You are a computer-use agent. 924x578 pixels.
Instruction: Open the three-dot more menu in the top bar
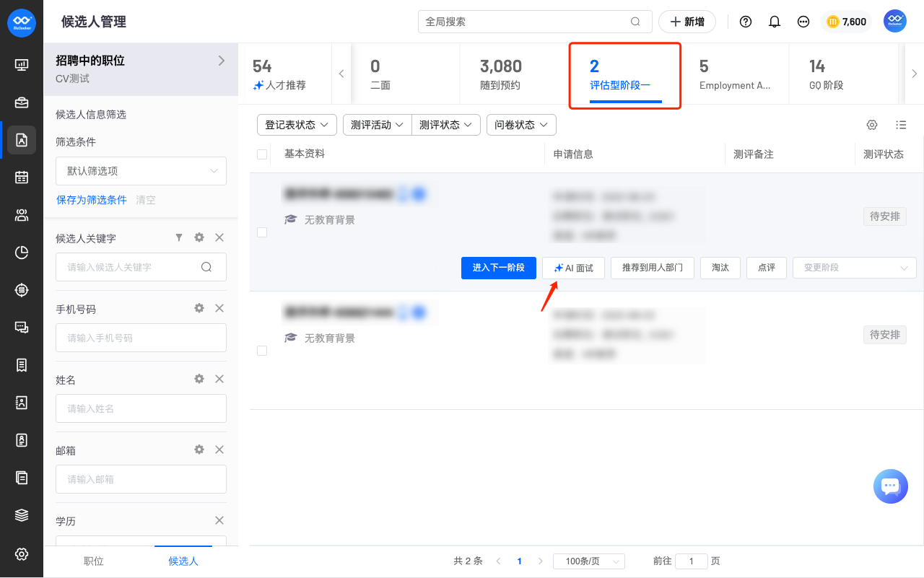(x=803, y=22)
